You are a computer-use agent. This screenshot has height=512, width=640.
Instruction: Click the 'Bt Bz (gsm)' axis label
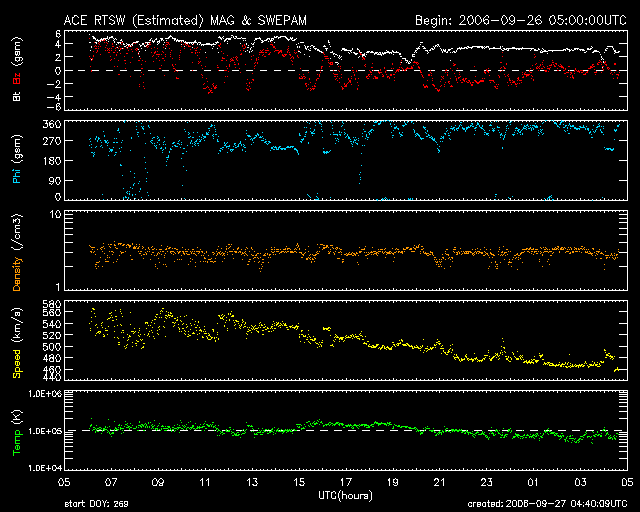17,69
